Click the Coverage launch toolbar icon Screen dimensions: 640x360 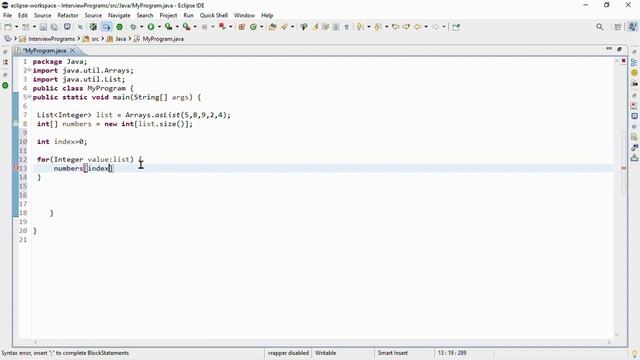[x=168, y=27]
